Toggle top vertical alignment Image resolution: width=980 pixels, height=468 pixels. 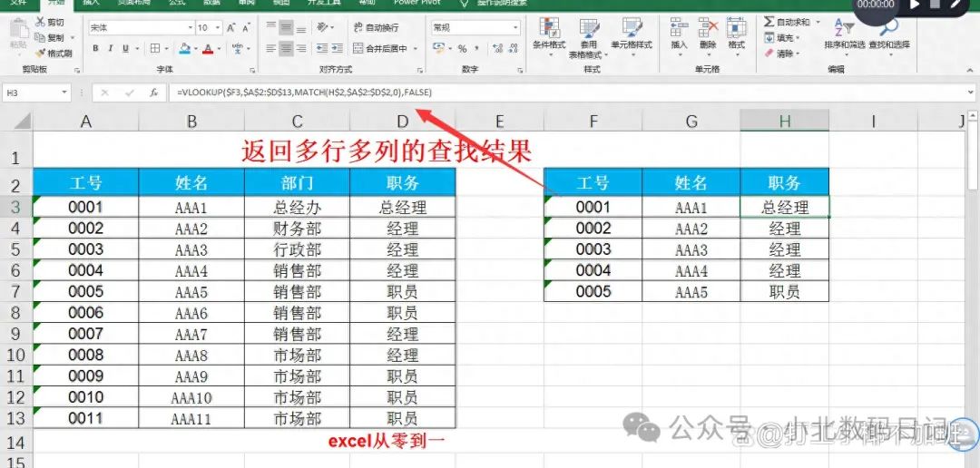(x=271, y=27)
